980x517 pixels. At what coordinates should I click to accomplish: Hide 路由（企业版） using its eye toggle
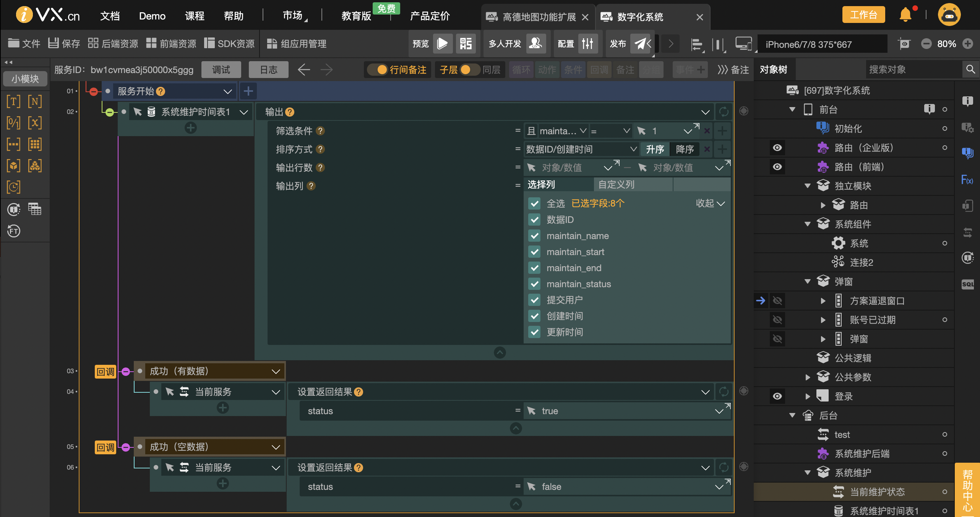tap(777, 148)
